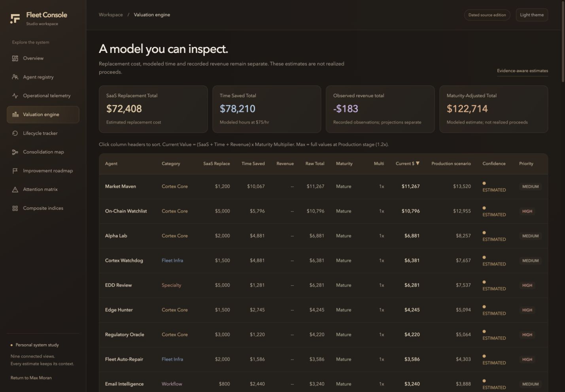
Task: Click the Operational telemetry pulse icon
Action: (15, 96)
